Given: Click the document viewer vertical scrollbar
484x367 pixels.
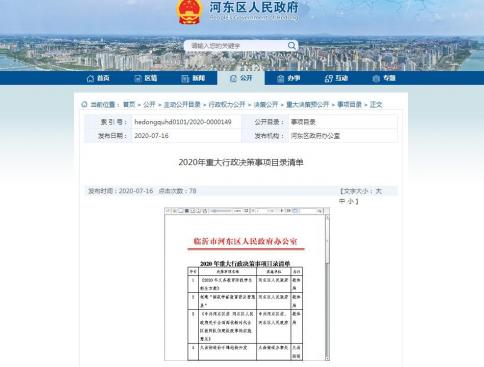Looking at the screenshot, I should point(327,287).
